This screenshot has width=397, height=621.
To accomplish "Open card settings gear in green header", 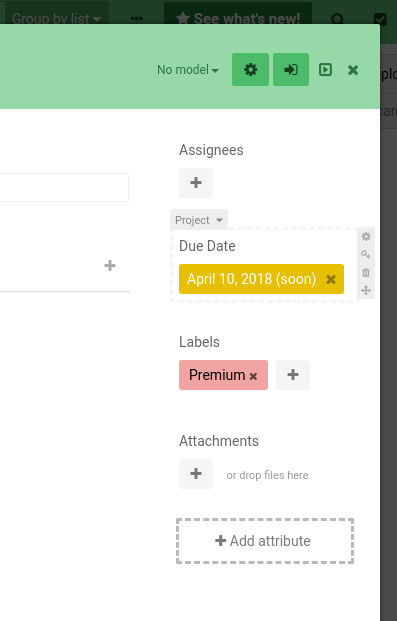I will click(250, 70).
